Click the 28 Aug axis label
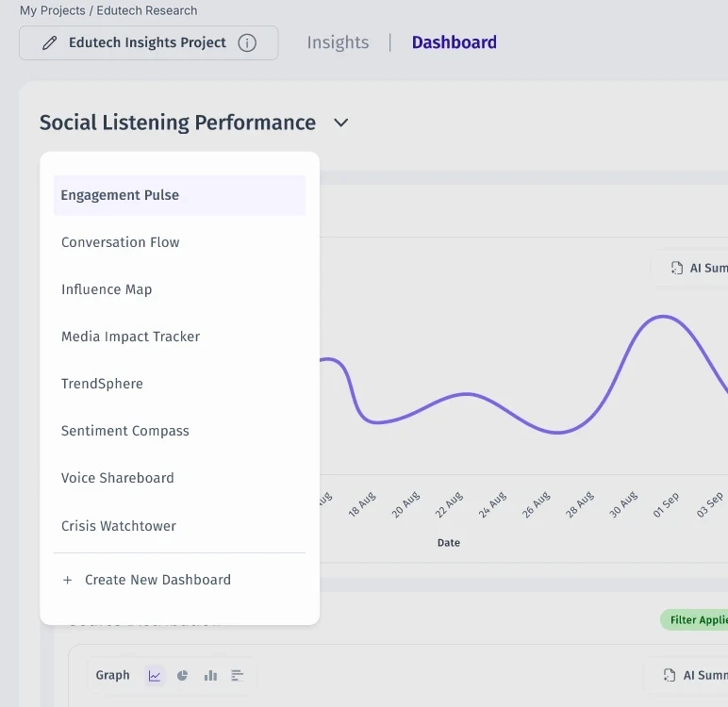 579,504
